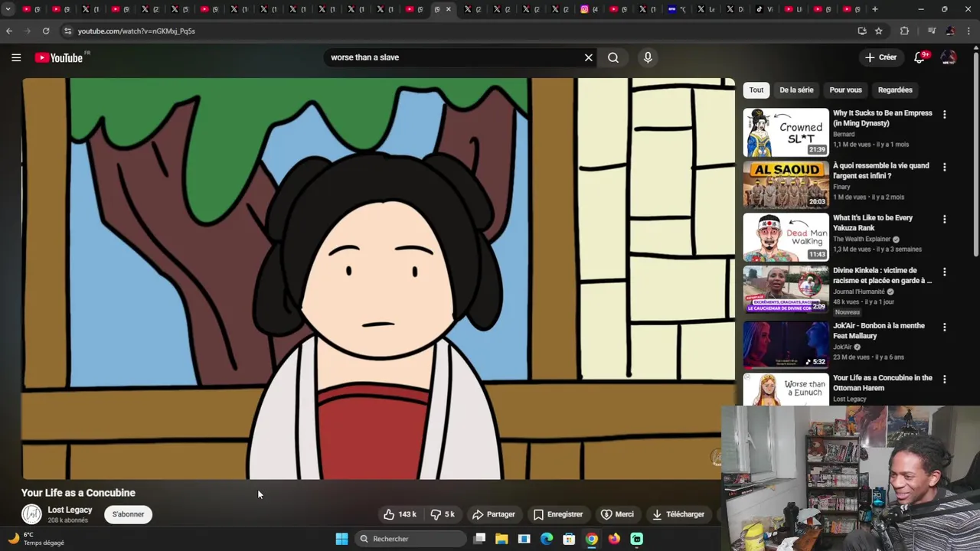This screenshot has height=551, width=980.
Task: Select the Tout filter chip
Action: 756,90
